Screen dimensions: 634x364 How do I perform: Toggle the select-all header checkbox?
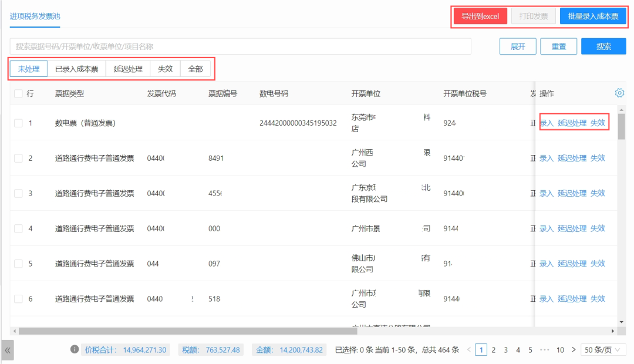point(18,93)
